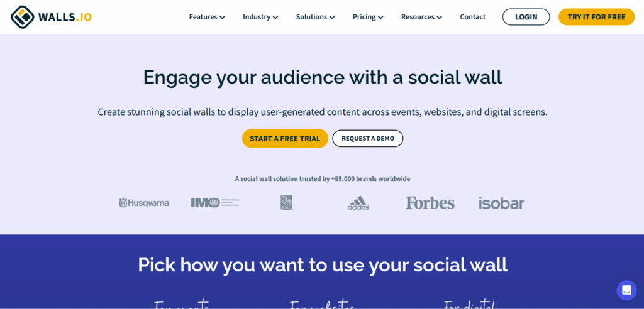The image size is (644, 309).
Task: Start a free trial
Action: pos(285,138)
